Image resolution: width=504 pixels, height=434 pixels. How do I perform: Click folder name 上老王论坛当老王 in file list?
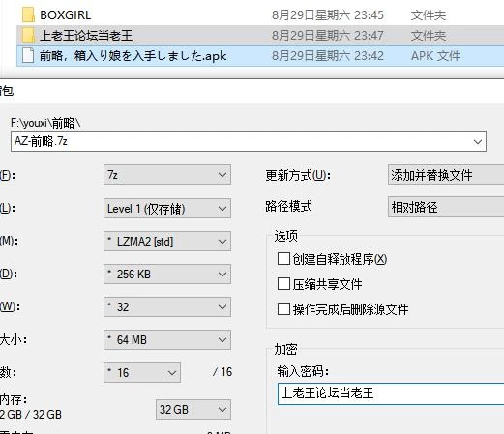coord(86,36)
